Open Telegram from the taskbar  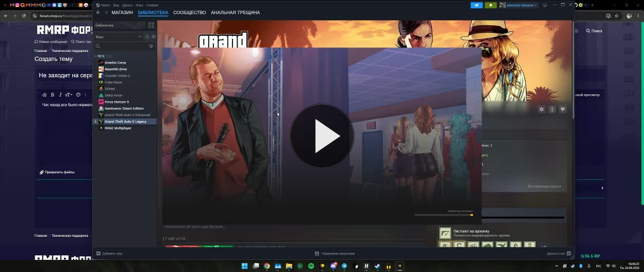(x=344, y=266)
